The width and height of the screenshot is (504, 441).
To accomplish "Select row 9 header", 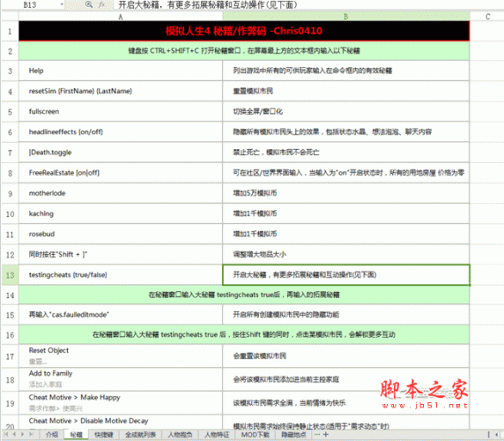I will pyautogui.click(x=10, y=193).
